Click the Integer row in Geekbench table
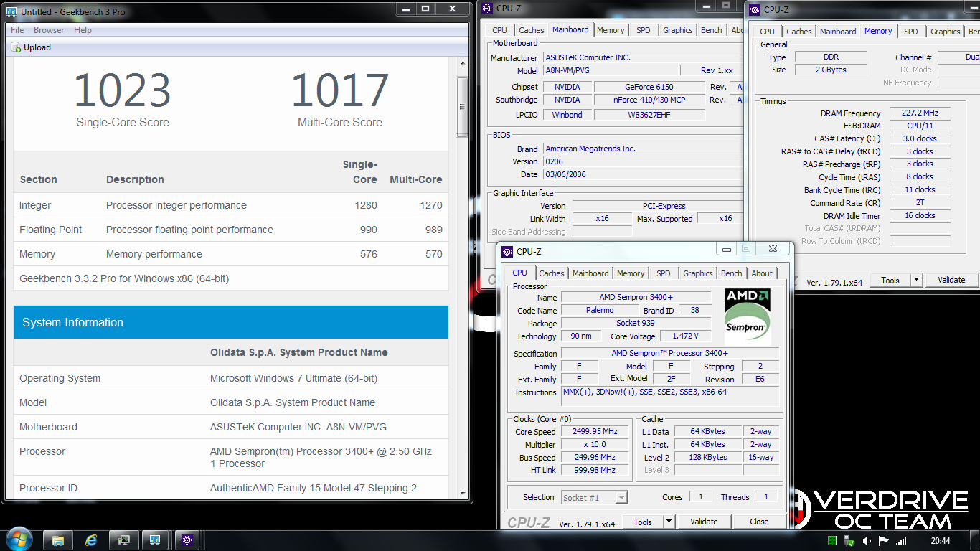Screen dimensions: 980x551 point(231,205)
